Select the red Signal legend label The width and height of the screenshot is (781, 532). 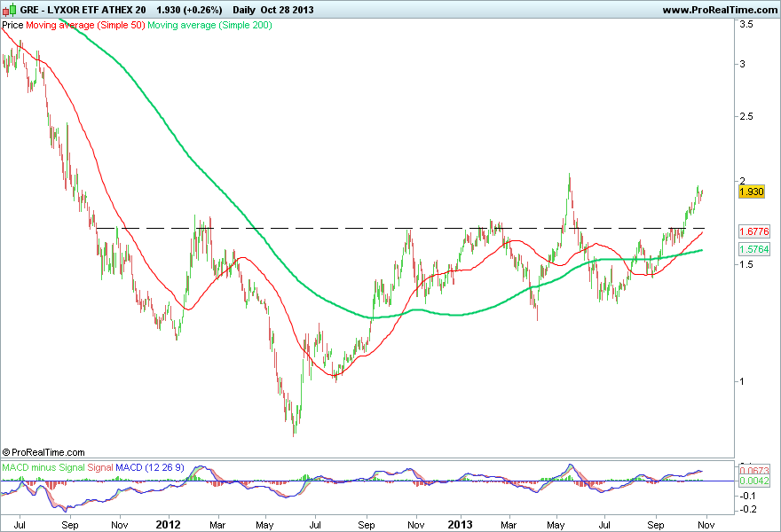pyautogui.click(x=100, y=468)
